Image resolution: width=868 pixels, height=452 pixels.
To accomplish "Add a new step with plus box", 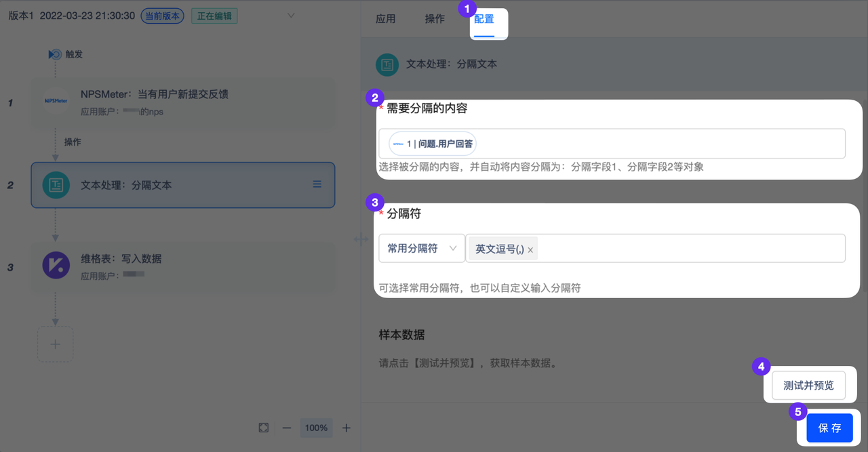I will tap(56, 344).
